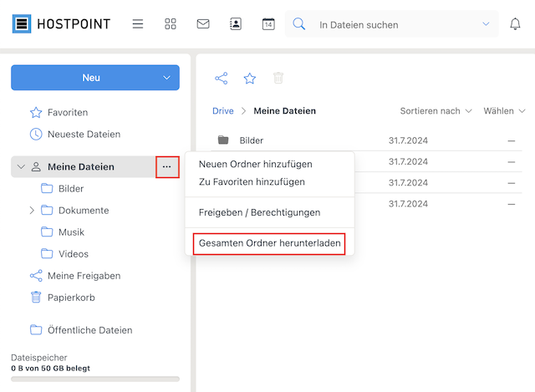
Task: Expand the Dokumente folder chevron
Action: [32, 210]
